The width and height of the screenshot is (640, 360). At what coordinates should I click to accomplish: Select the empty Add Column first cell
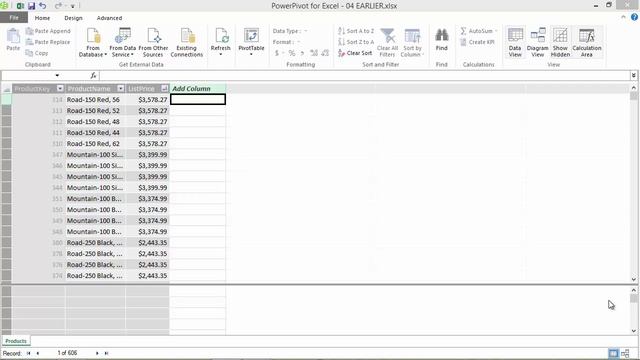click(x=198, y=100)
